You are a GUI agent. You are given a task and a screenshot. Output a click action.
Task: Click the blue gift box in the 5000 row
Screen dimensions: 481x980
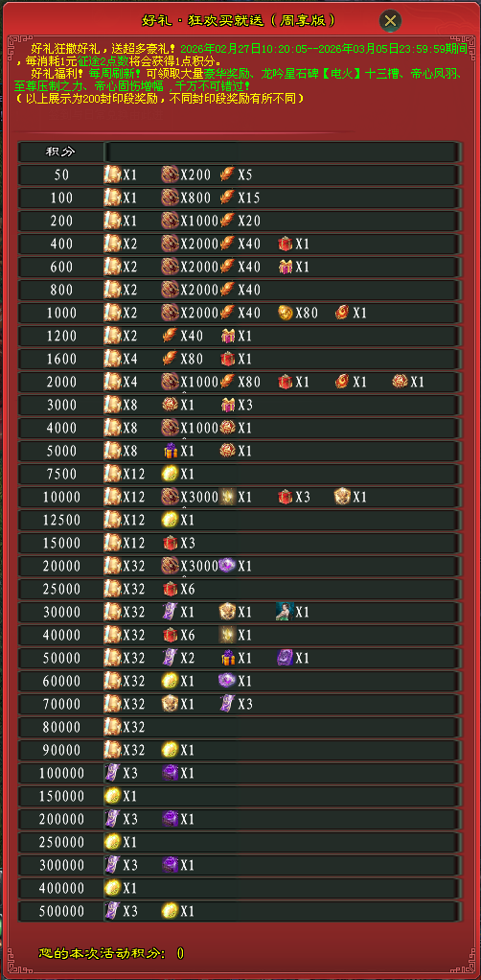[170, 451]
